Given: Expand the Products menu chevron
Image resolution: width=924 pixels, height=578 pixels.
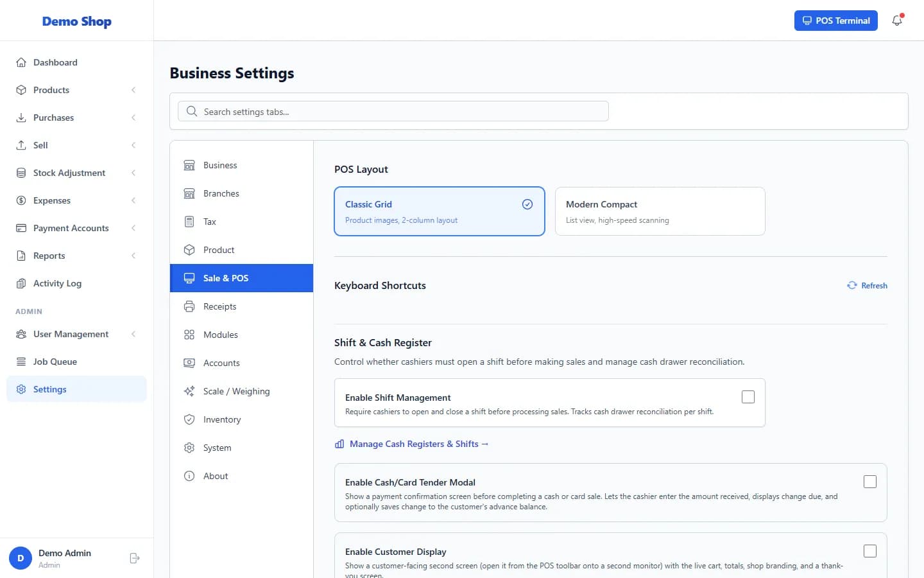Looking at the screenshot, I should click(133, 90).
